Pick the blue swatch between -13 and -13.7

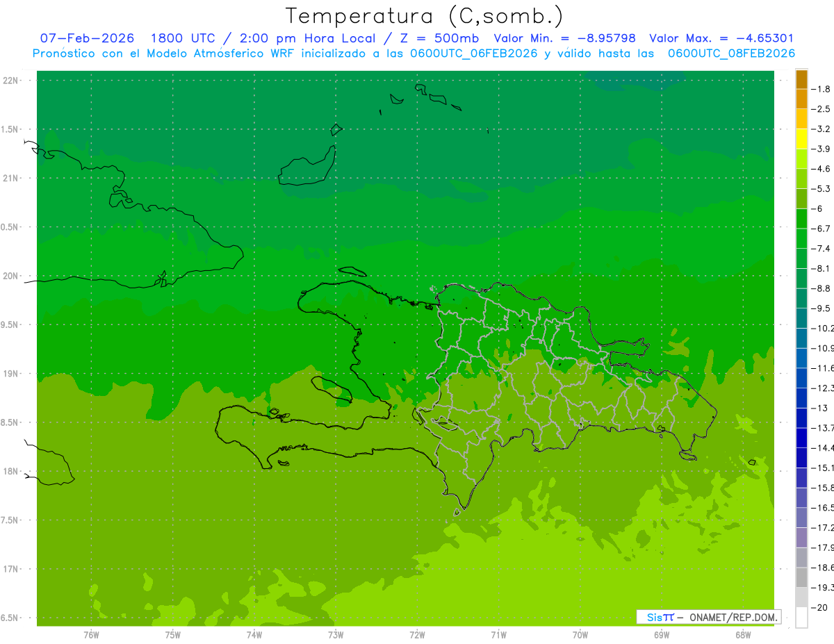coord(801,418)
